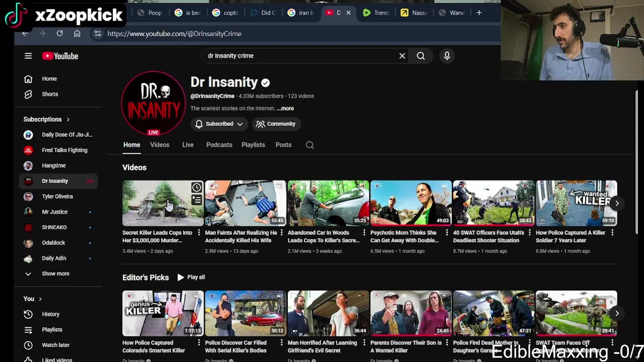Viewport: 644px width, 362px height.
Task: Open the genius KILLER Colorado video thumbnail
Action: pyautogui.click(x=163, y=313)
